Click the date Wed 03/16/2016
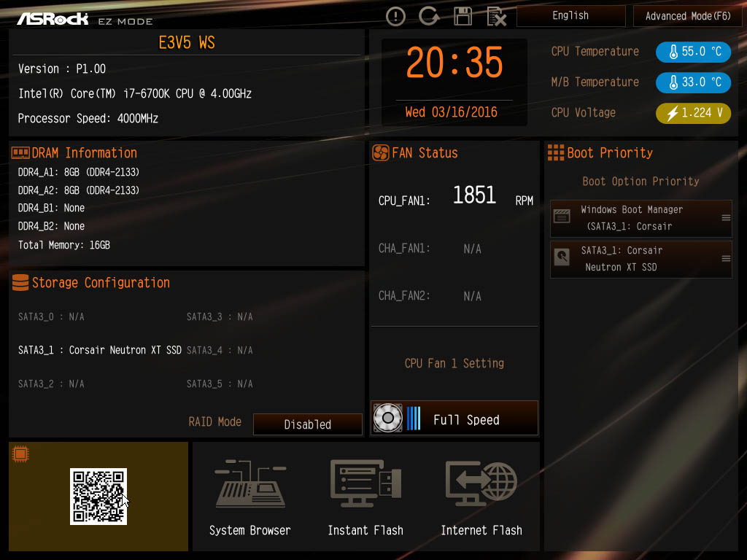 click(451, 112)
